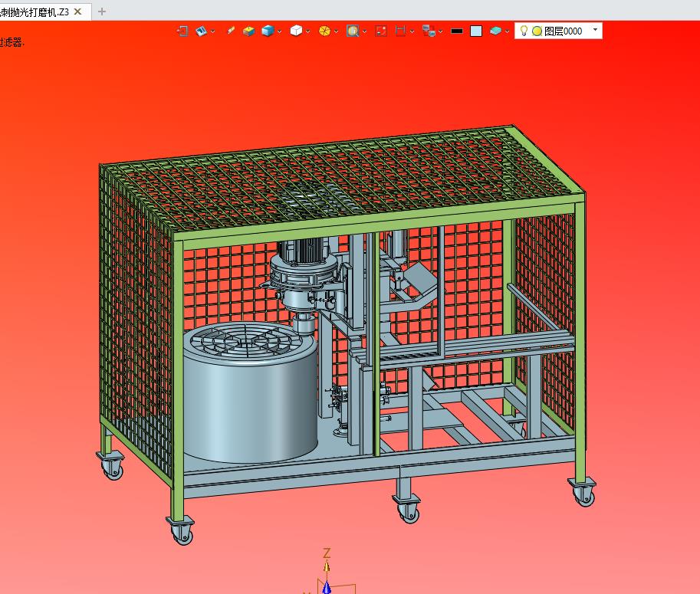
Task: Click the 过滤器 filter text label
Action: point(11,42)
